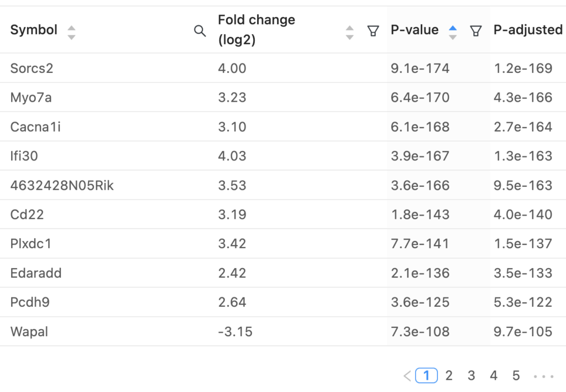Click the Fold change (log2) header
Viewport: 566px width, 392px height.
coord(256,30)
